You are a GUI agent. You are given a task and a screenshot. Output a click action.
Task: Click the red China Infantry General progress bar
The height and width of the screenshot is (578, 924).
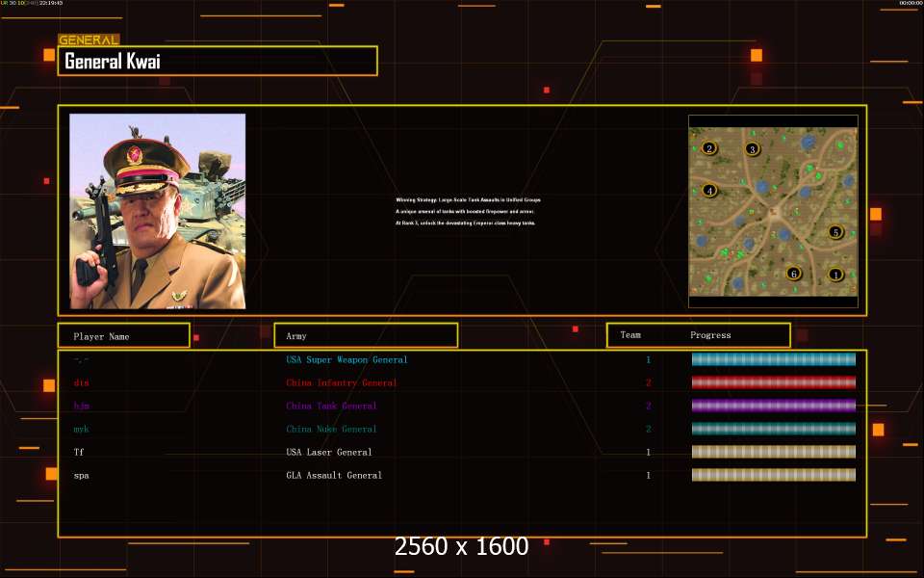(773, 382)
